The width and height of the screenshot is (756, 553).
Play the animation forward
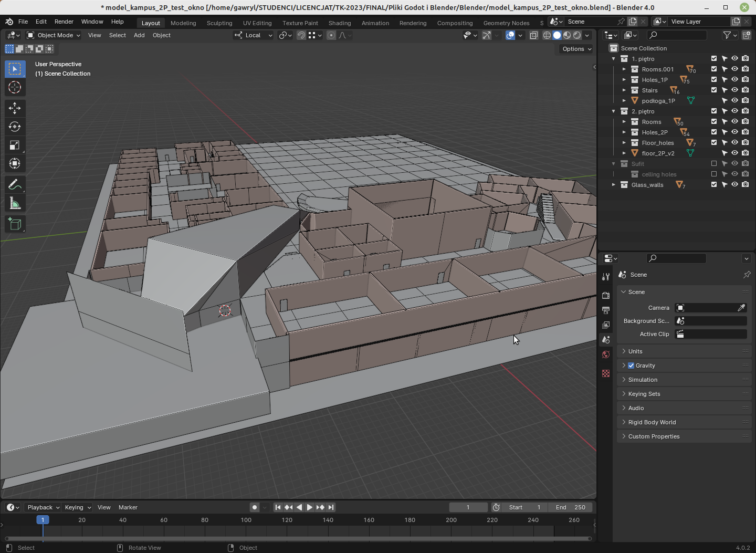point(310,507)
